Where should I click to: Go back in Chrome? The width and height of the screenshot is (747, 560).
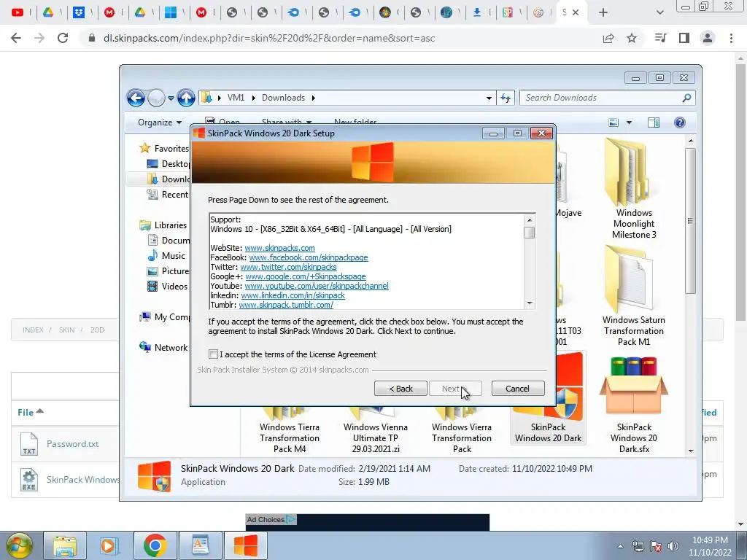(16, 38)
